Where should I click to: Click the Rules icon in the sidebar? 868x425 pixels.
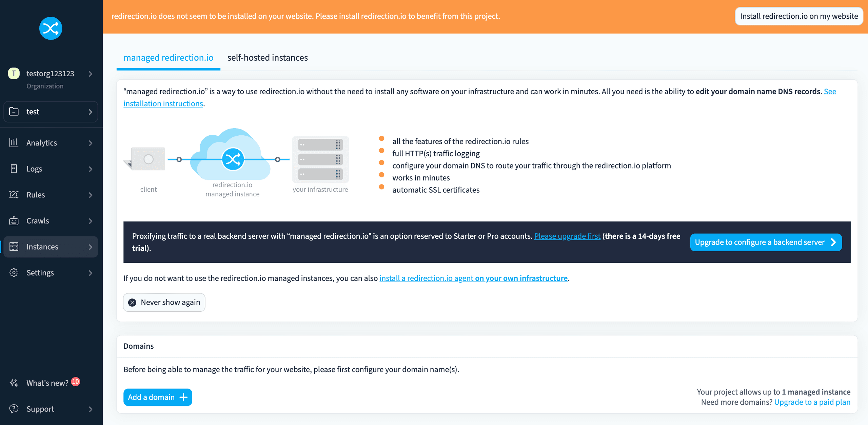(14, 195)
